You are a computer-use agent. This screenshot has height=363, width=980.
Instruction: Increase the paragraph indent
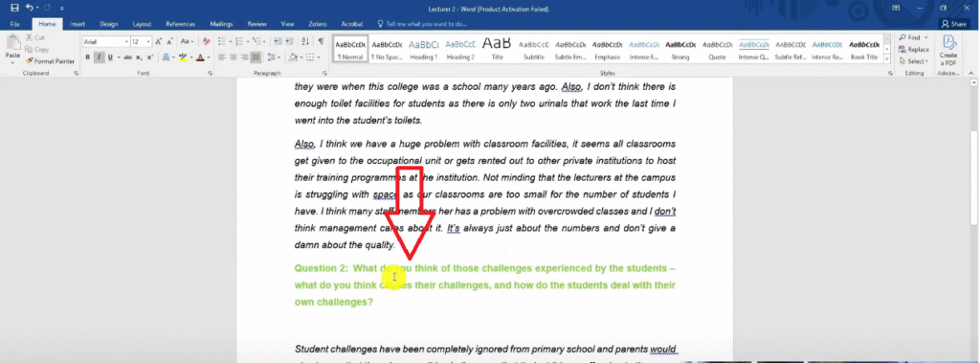coord(288,42)
